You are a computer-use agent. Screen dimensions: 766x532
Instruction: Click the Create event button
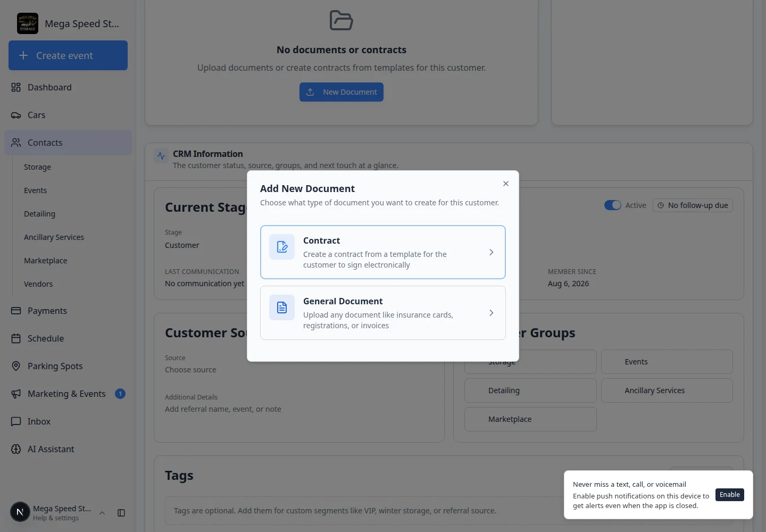[68, 55]
